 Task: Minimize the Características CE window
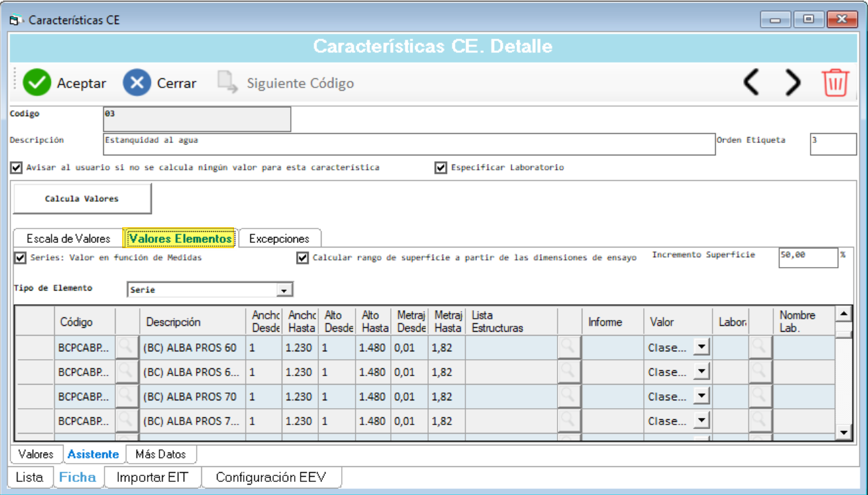coord(776,20)
